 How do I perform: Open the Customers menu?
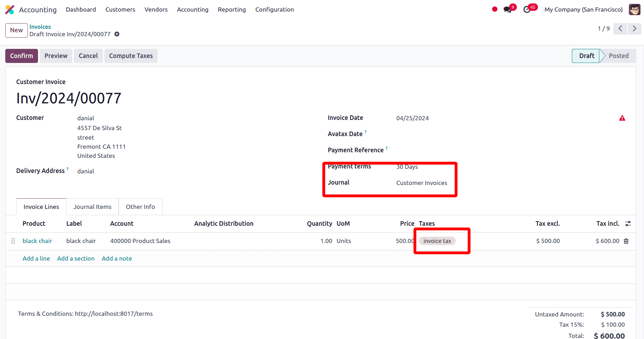[120, 9]
